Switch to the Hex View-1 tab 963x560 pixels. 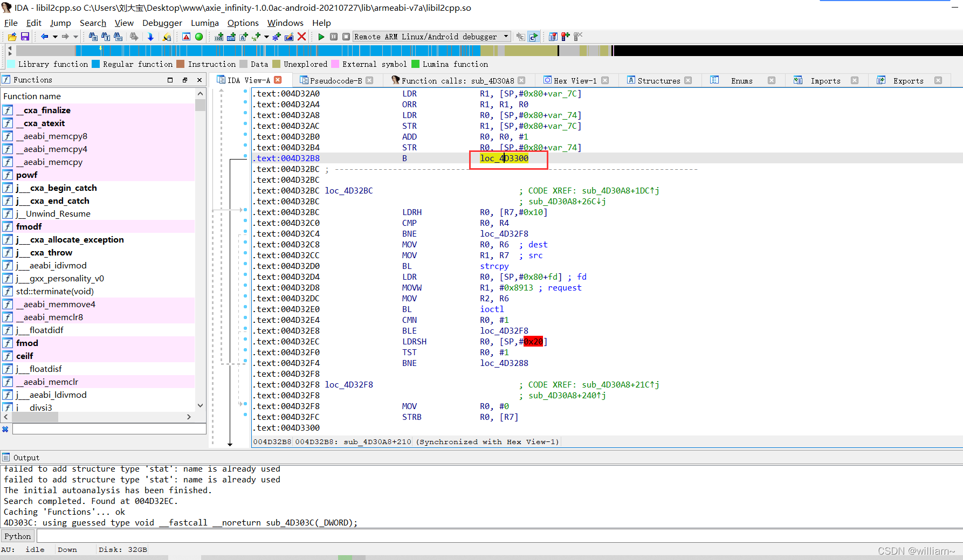point(575,81)
